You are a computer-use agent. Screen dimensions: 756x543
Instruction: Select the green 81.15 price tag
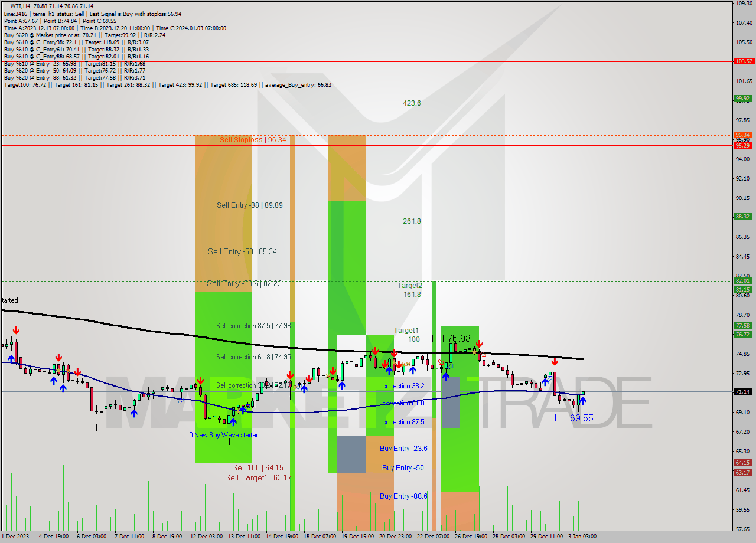tap(742, 290)
